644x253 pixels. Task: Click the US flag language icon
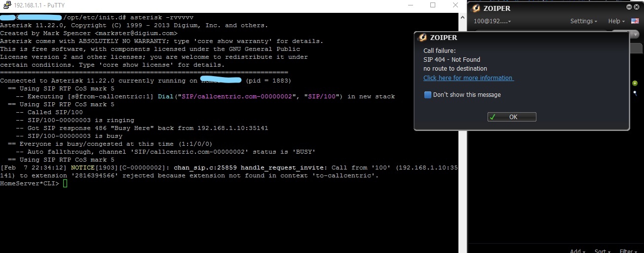tap(635, 21)
